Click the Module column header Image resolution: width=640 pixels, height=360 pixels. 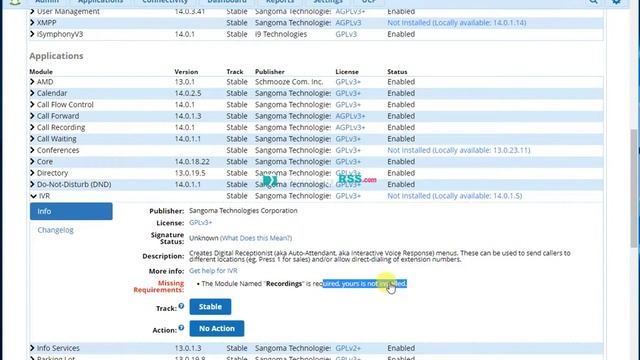coord(41,72)
